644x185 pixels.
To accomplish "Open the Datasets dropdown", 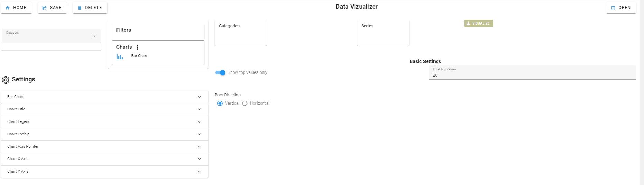I will 51,36.
